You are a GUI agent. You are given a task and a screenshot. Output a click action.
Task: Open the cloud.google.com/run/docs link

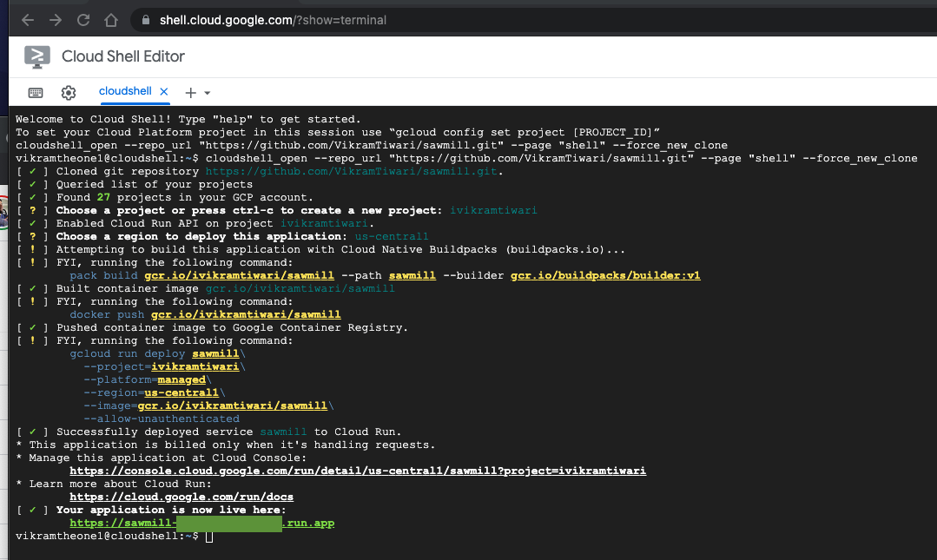pos(181,497)
